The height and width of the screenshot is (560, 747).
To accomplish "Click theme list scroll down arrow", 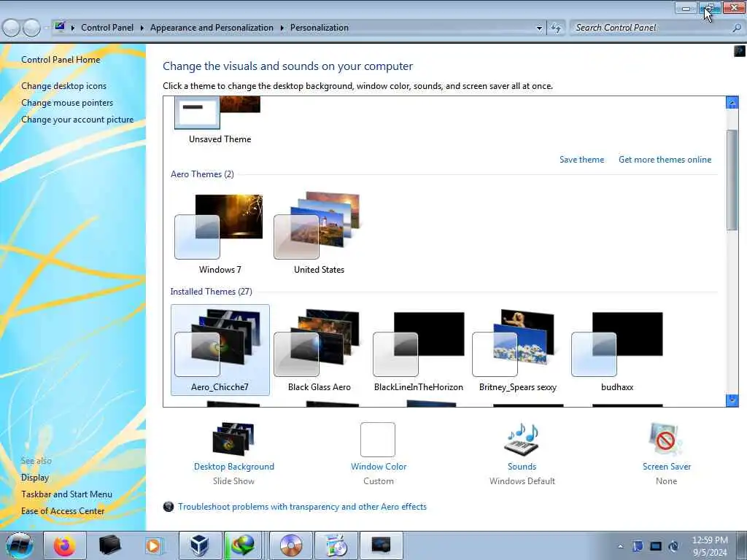I will coord(732,400).
